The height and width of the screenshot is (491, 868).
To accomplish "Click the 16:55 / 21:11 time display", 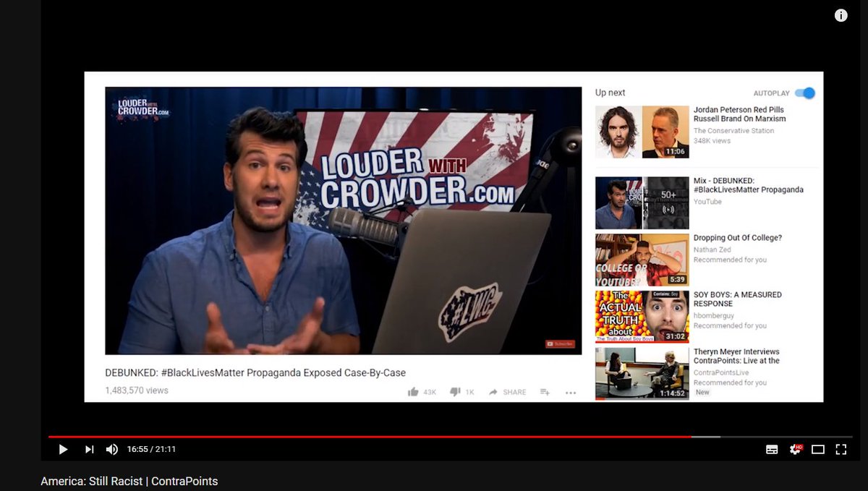I will pyautogui.click(x=151, y=449).
